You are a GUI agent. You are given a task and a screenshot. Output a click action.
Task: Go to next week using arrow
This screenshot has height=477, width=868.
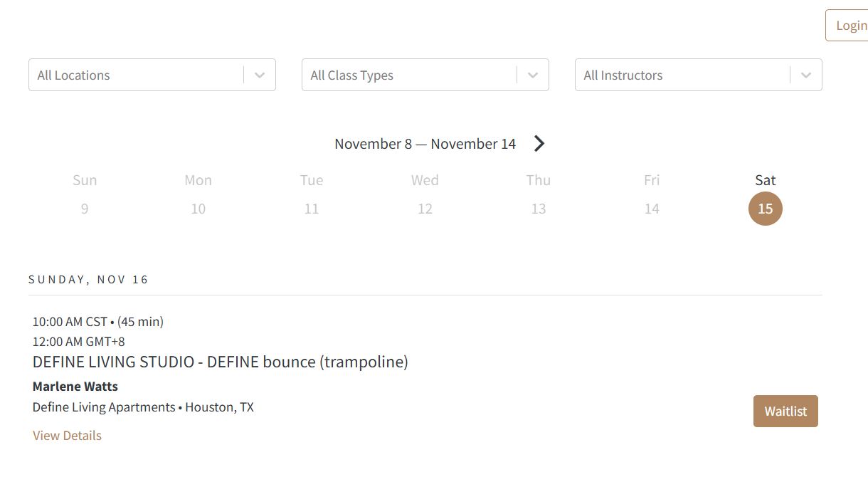point(539,144)
